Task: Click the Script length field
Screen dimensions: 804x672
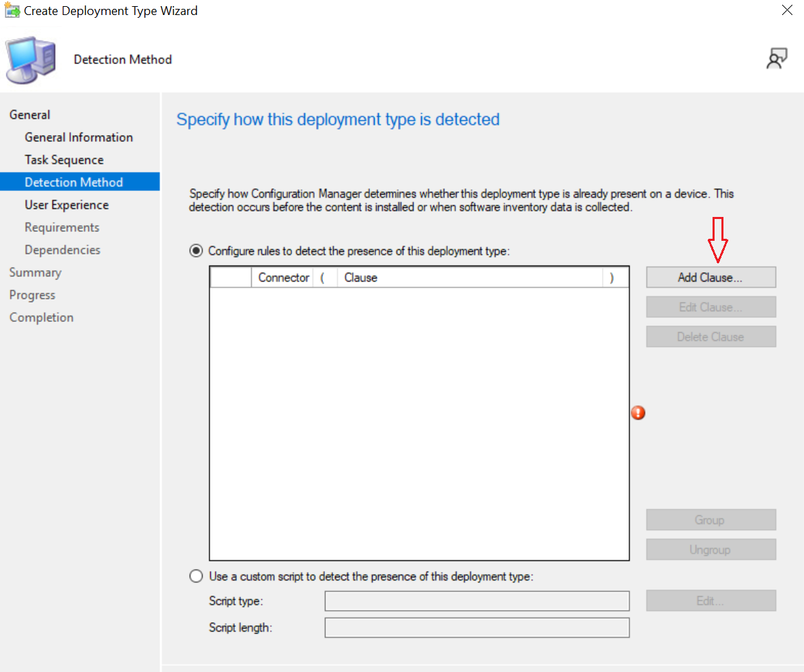Action: tap(477, 627)
